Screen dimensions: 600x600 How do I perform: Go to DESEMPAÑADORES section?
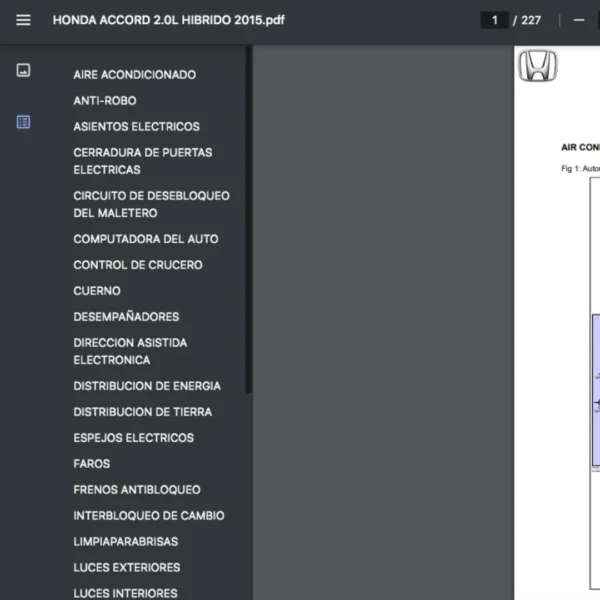coord(126,317)
